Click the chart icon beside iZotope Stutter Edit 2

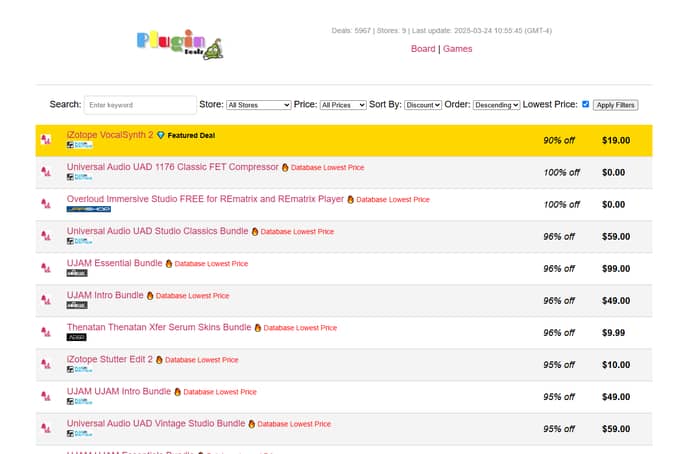[x=46, y=364]
